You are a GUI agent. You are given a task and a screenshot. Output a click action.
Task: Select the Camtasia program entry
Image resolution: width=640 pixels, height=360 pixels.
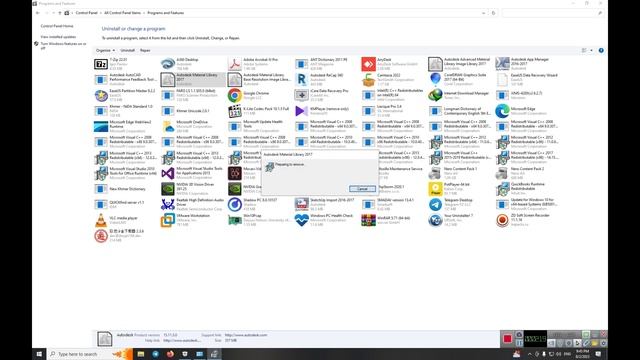(x=393, y=80)
